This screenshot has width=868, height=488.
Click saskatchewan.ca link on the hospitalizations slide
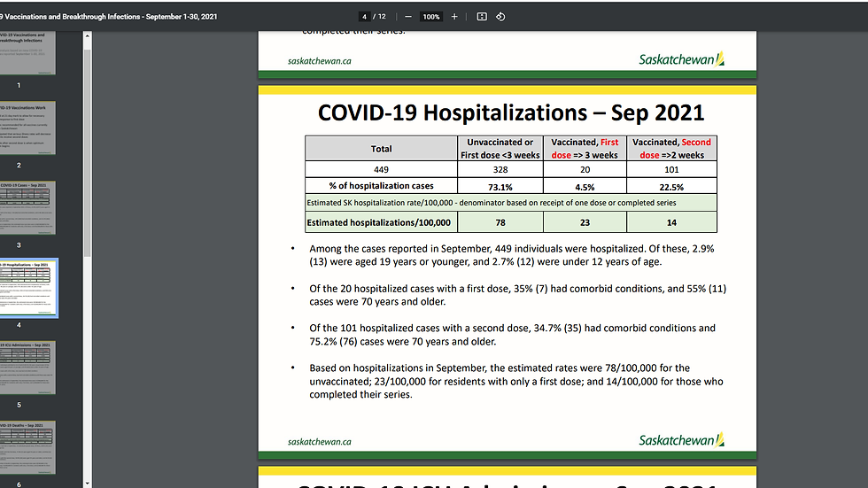320,442
